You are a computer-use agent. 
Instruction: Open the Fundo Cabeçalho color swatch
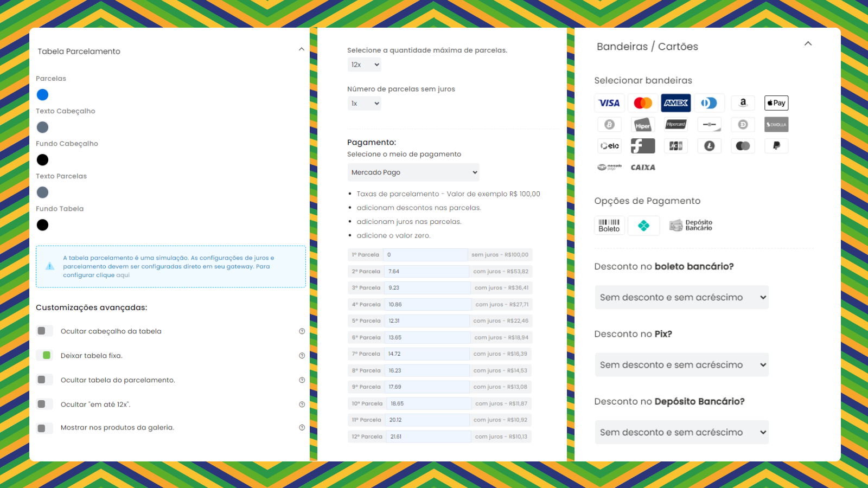click(42, 160)
